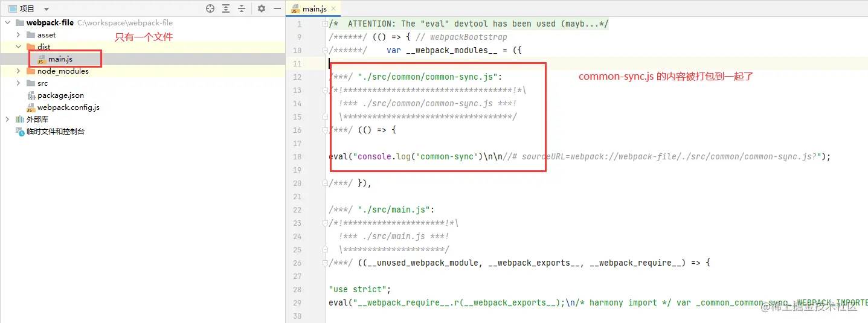Click the eval __webpack_require__ line 29
The height and width of the screenshot is (323, 868).
point(598,303)
